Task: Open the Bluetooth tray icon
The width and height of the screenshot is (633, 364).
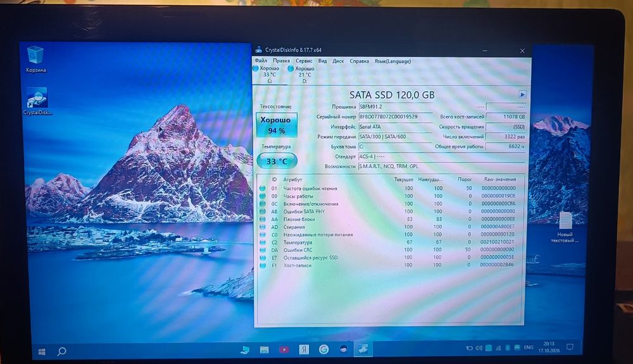Action: (508, 348)
